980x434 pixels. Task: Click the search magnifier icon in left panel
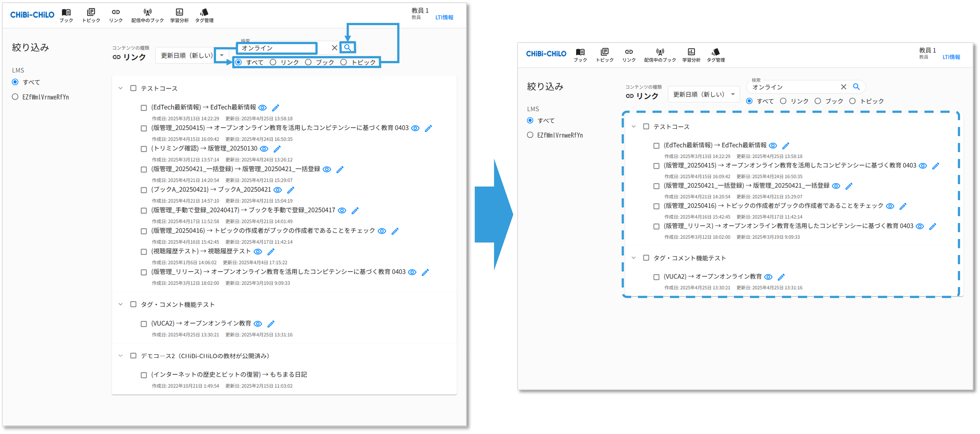click(347, 48)
